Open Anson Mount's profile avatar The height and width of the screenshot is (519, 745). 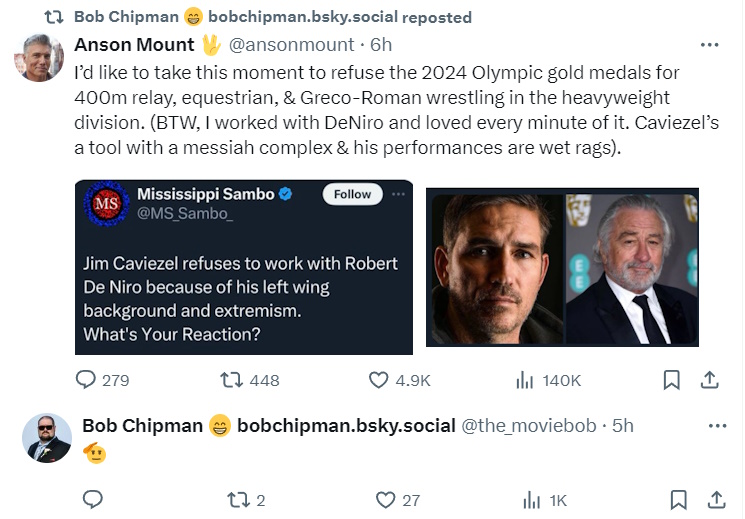[39, 58]
